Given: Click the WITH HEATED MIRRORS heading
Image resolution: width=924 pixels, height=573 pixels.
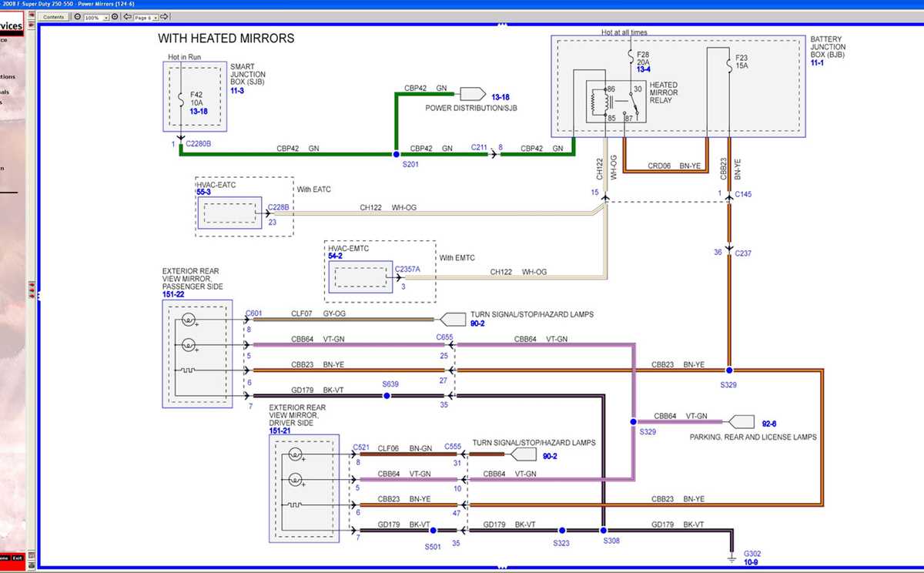Looking at the screenshot, I should click(226, 38).
